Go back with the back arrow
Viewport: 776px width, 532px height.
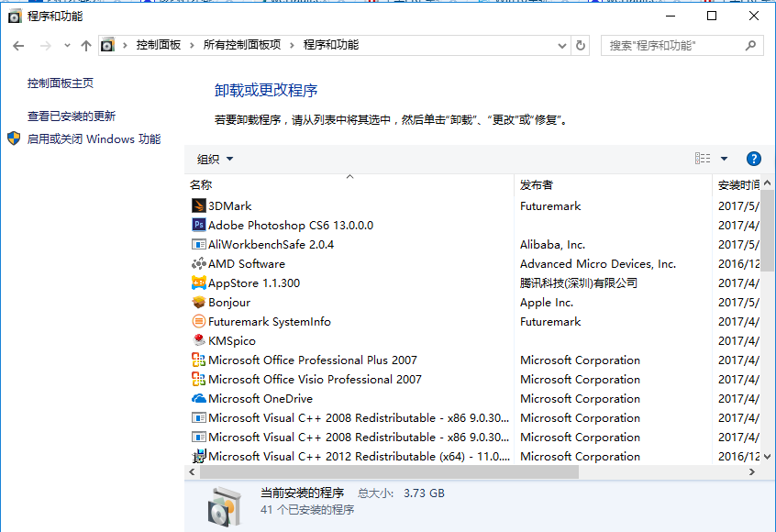point(18,46)
